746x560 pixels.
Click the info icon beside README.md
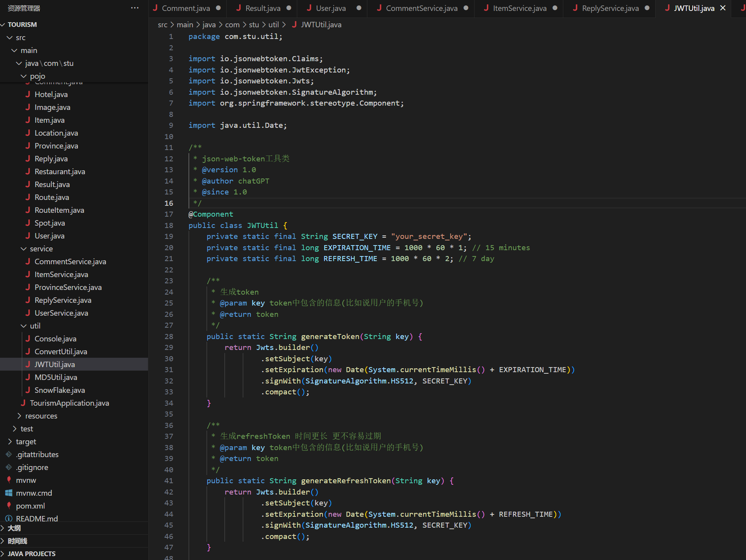point(9,519)
